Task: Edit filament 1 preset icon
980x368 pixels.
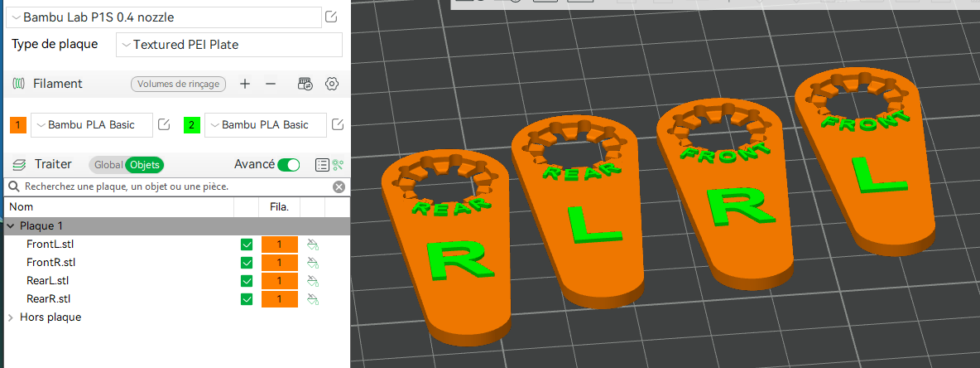Action: 164,124
